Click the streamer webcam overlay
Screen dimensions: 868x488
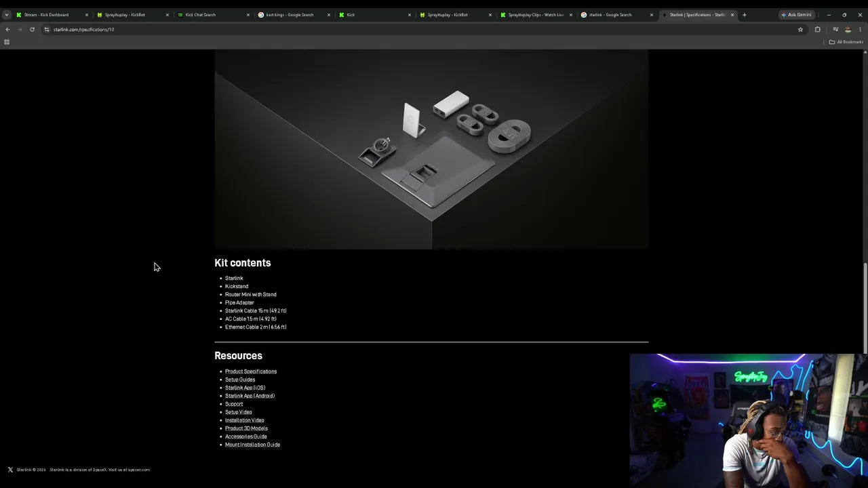click(x=748, y=421)
